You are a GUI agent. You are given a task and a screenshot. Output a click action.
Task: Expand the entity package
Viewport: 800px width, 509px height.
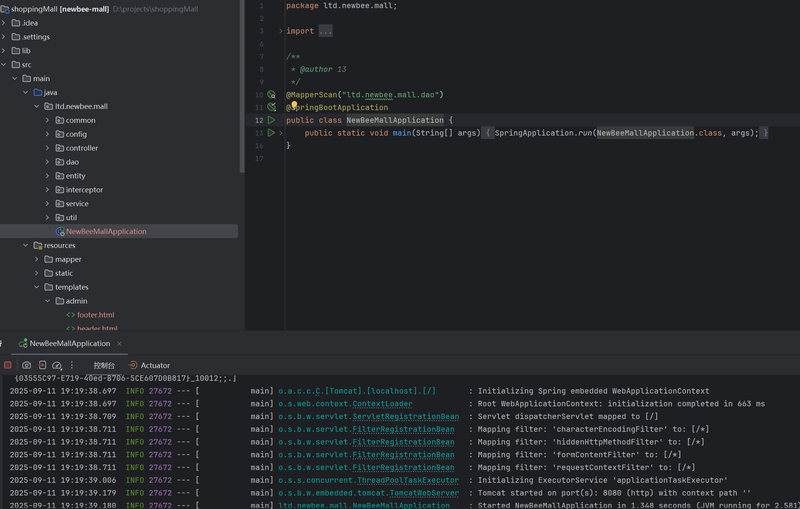47,176
